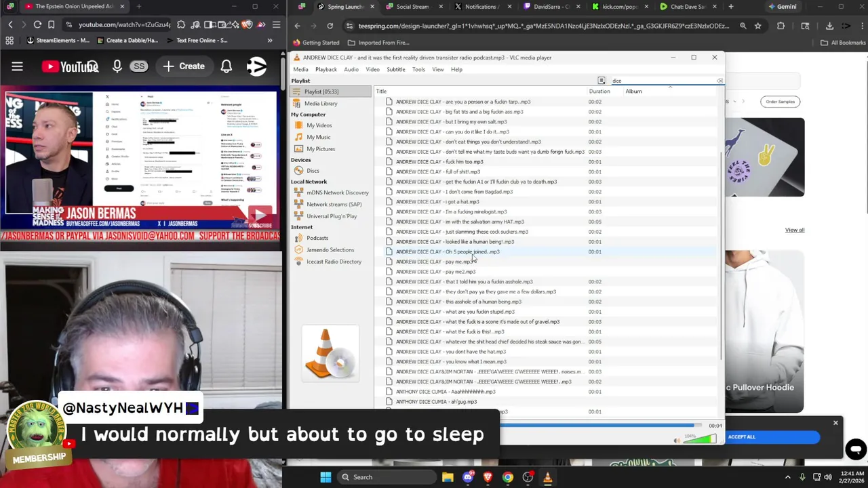Select 'I got a hat' track
Image resolution: width=868 pixels, height=488 pixels.
coord(437,202)
